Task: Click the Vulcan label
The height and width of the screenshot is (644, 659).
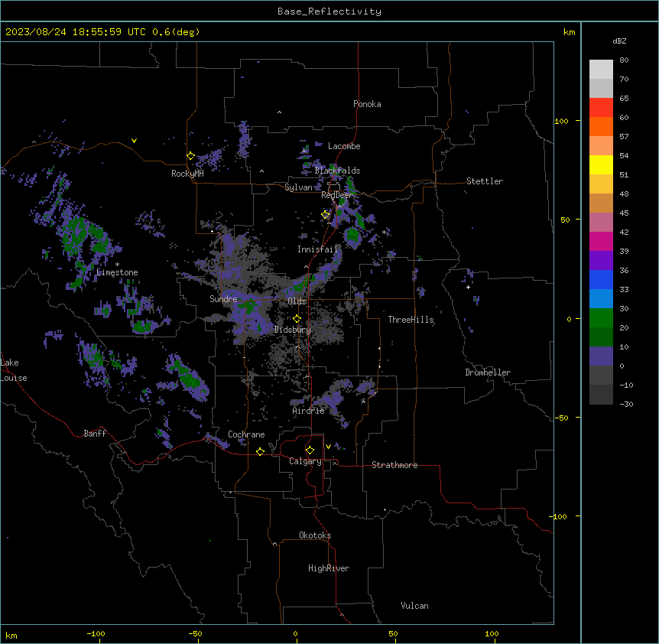Action: [x=414, y=606]
